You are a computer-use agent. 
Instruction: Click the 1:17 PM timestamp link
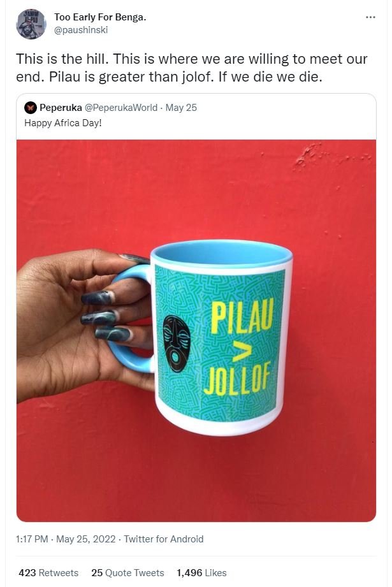[x=32, y=539]
